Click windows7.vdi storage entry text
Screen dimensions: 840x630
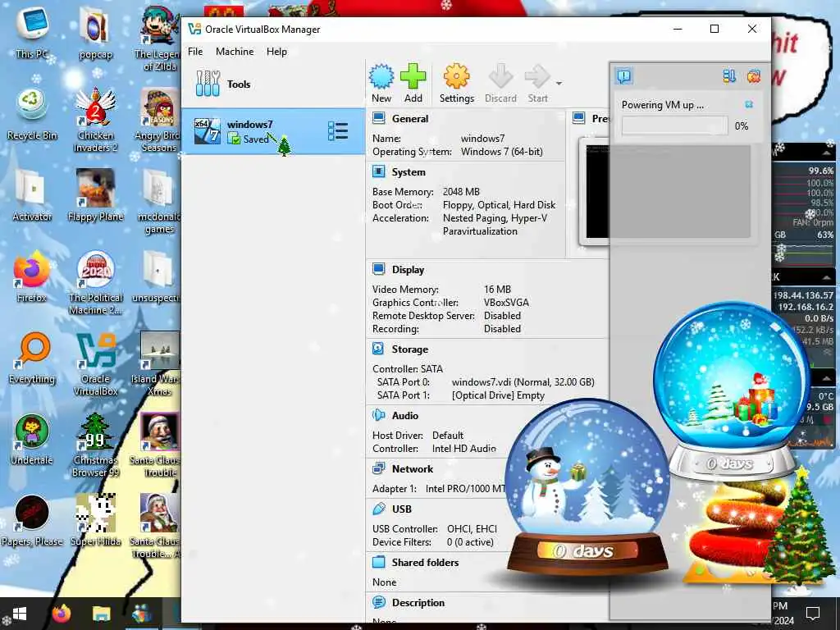(x=523, y=382)
